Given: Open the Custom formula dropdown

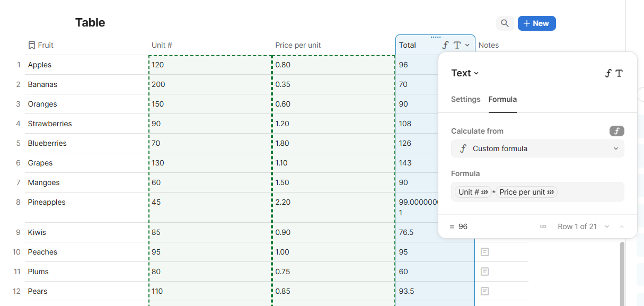Looking at the screenshot, I should (x=537, y=148).
